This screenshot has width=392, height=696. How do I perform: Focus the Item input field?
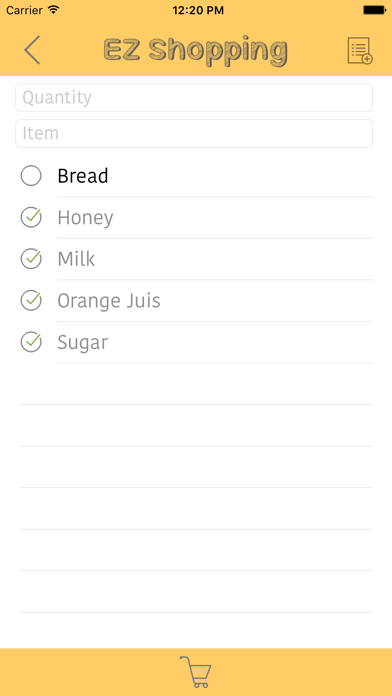[194, 133]
